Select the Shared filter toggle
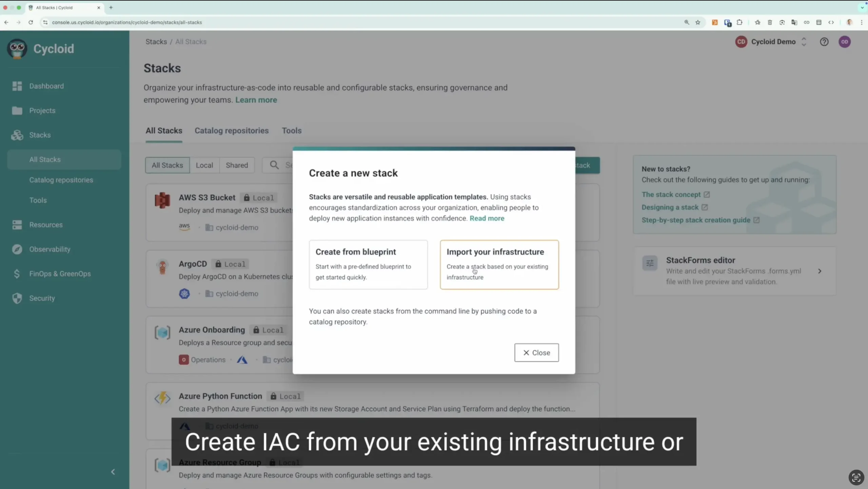Viewport: 868px width, 489px height. 237,165
